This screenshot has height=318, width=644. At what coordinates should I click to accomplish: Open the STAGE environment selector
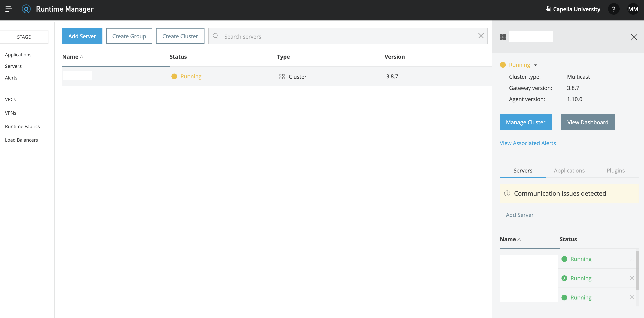point(24,37)
